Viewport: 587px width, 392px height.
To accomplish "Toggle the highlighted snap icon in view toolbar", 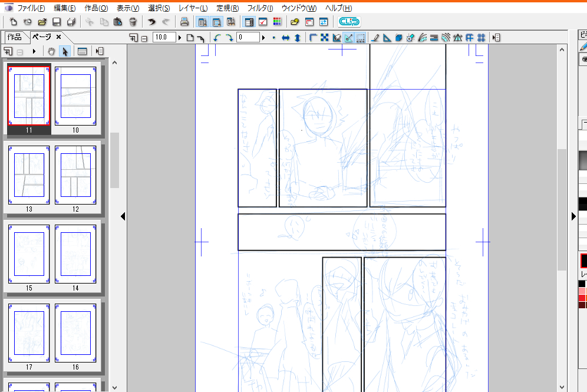I will click(348, 38).
